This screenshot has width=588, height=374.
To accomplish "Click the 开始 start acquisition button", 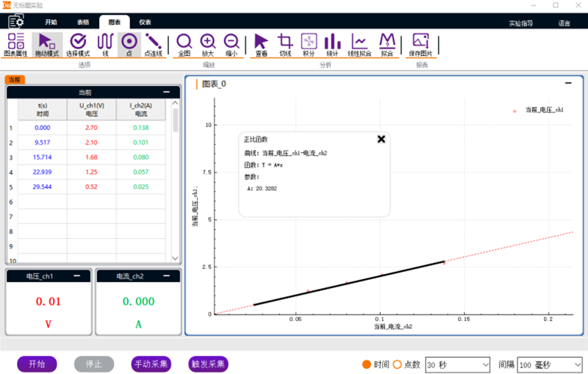I will pyautogui.click(x=37, y=364).
